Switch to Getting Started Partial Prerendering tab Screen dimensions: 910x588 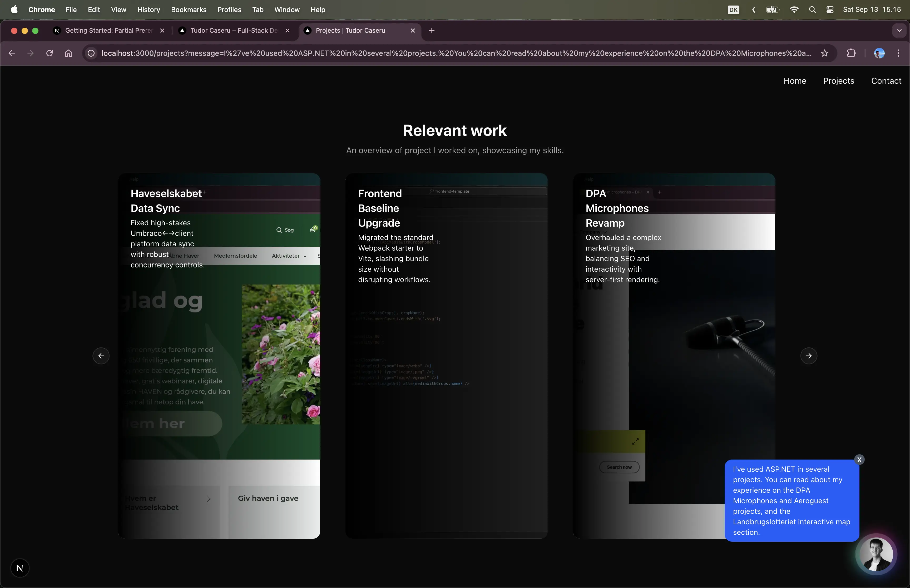pos(109,31)
